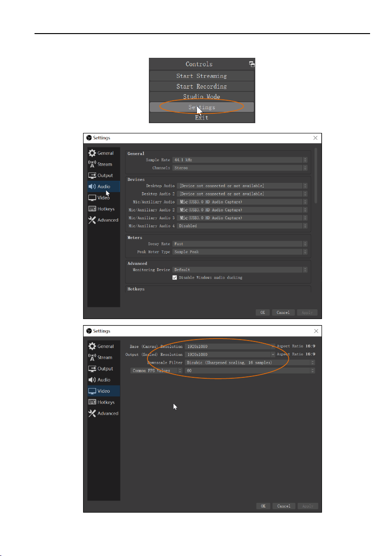Image resolution: width=392 pixels, height=556 pixels.
Task: Open Decay Rate Fast dropdown
Action: click(240, 244)
